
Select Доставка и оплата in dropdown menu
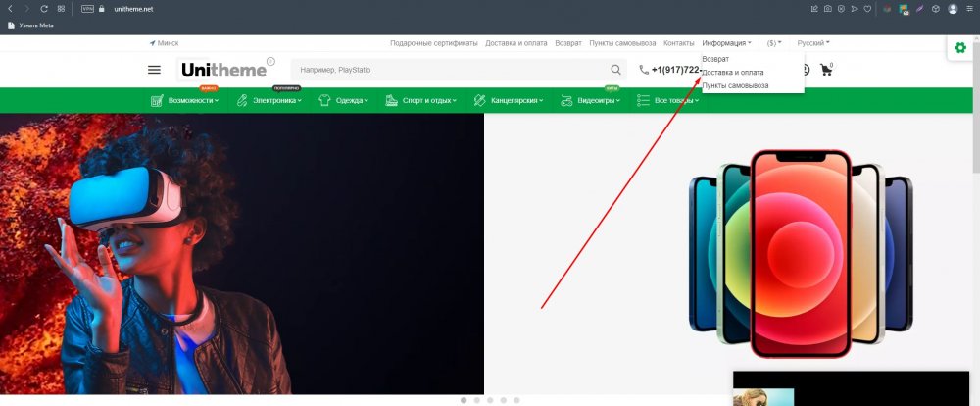click(732, 72)
